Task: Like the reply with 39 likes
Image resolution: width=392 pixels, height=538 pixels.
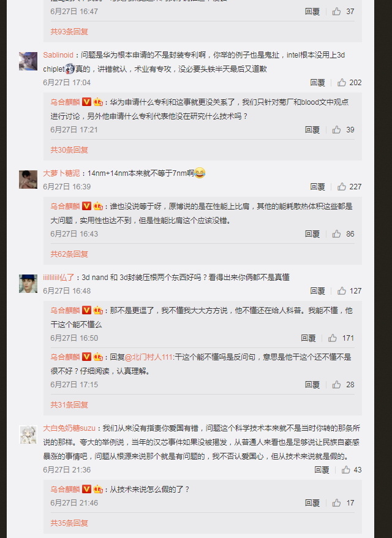Action: pos(336,130)
